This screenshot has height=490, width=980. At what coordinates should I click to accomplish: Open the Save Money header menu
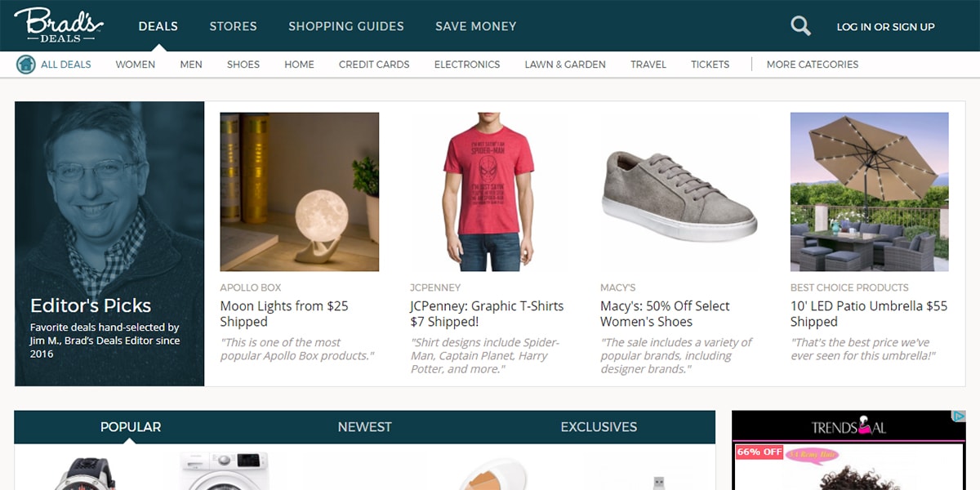(475, 26)
